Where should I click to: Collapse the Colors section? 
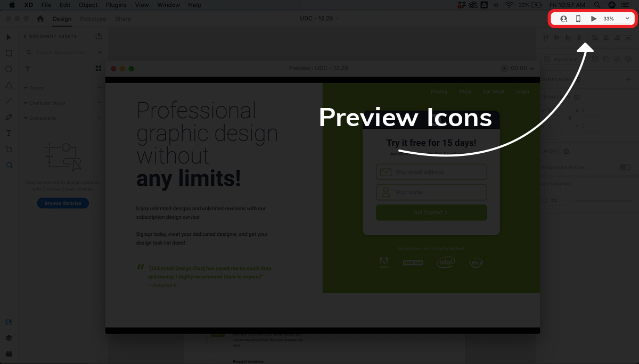pos(26,88)
